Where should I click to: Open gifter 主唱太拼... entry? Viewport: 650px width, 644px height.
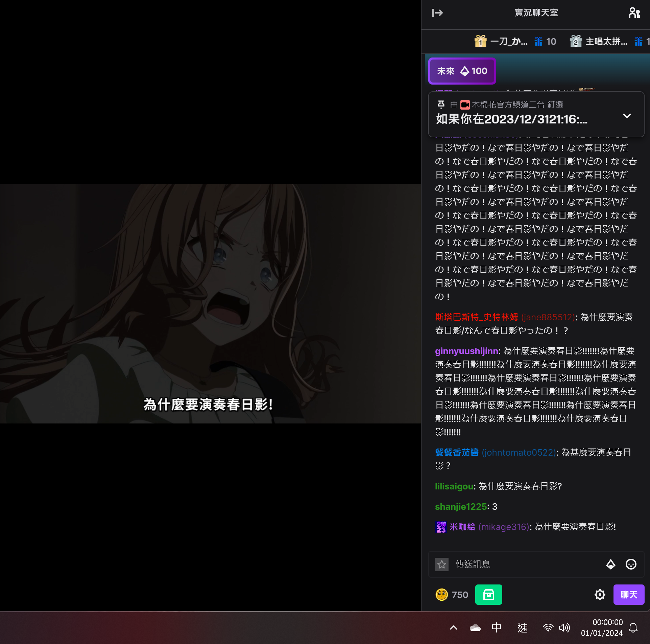[606, 42]
